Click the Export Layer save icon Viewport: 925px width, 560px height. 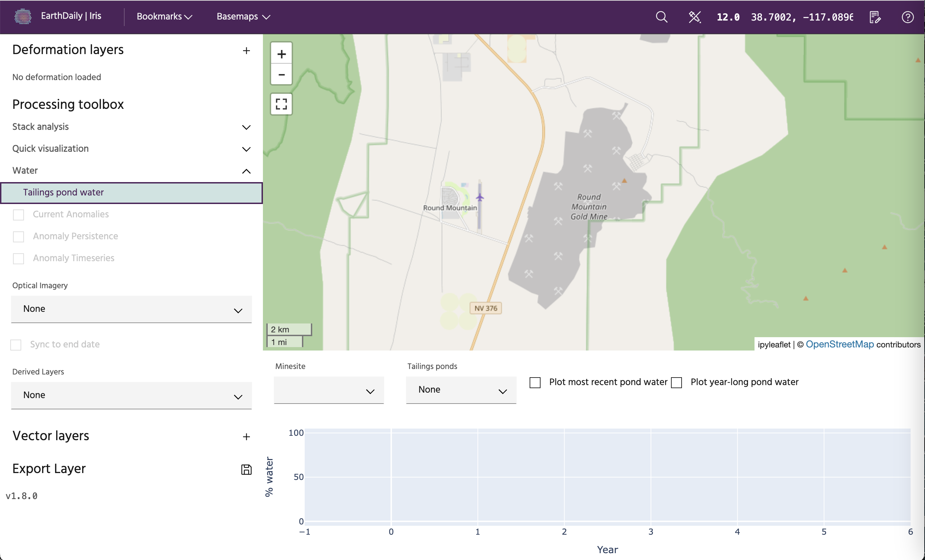pos(246,469)
